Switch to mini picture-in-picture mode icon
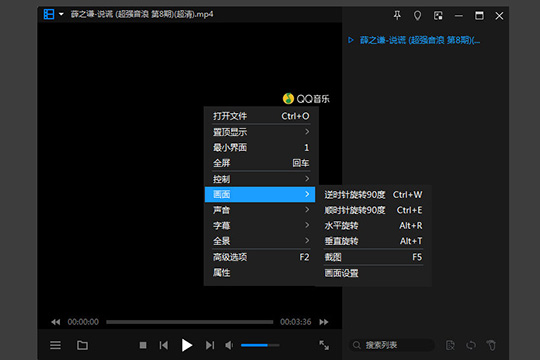Image resolution: width=540 pixels, height=360 pixels. (438, 16)
